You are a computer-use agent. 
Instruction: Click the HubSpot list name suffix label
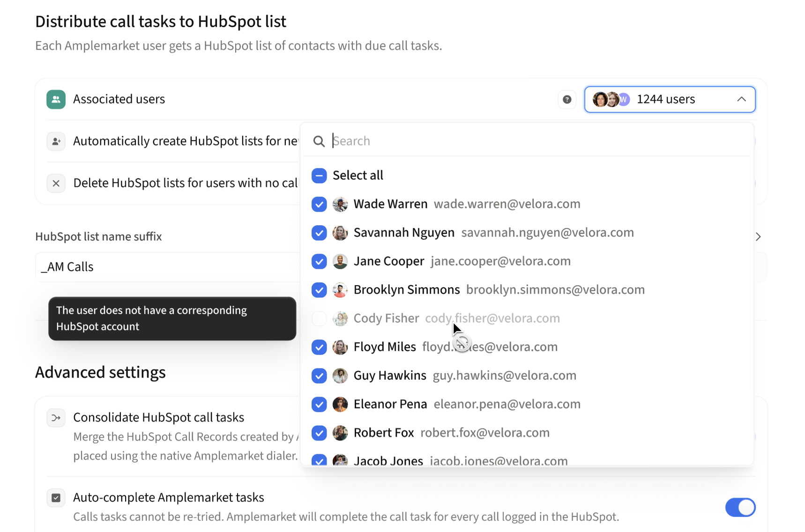[98, 236]
